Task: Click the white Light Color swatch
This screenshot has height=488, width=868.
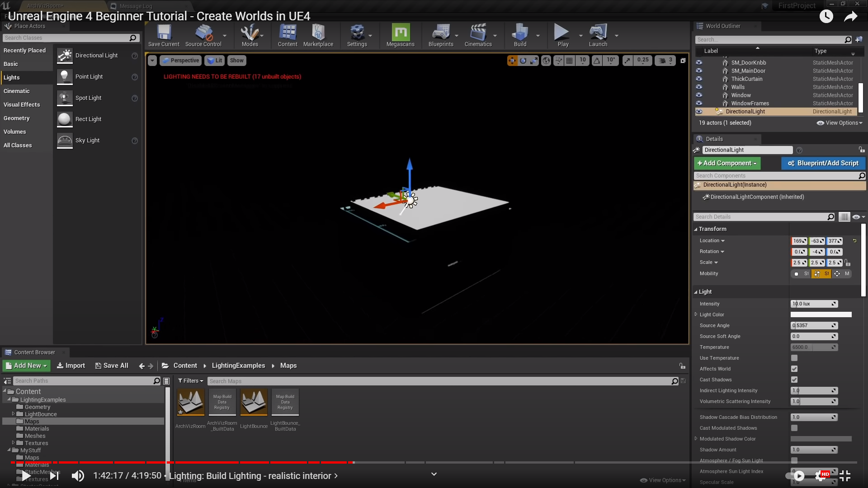Action: point(821,314)
